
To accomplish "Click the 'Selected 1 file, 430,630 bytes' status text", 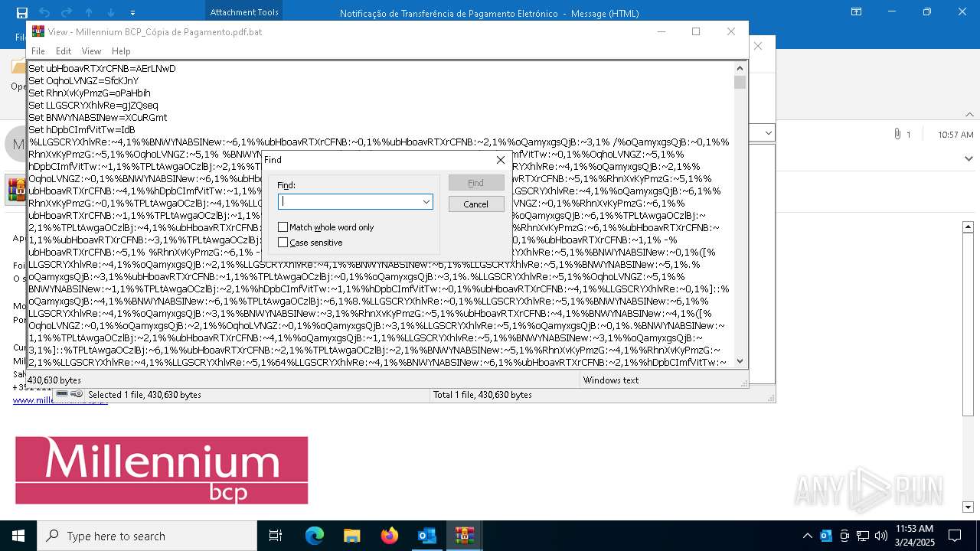I will pos(145,395).
